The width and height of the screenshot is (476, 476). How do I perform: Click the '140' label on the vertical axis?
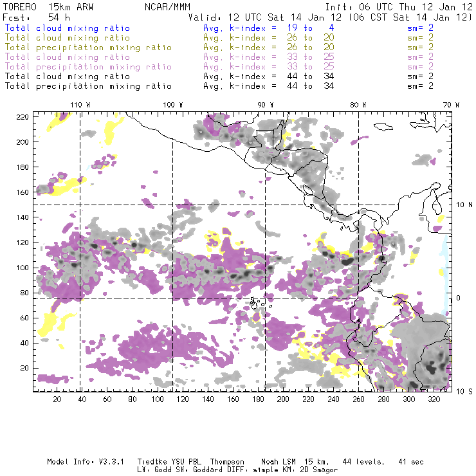click(x=23, y=217)
